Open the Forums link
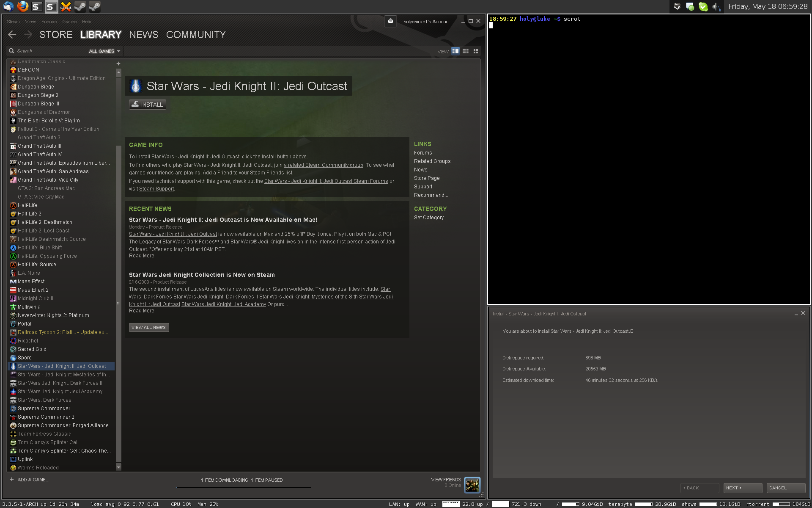 pos(423,153)
